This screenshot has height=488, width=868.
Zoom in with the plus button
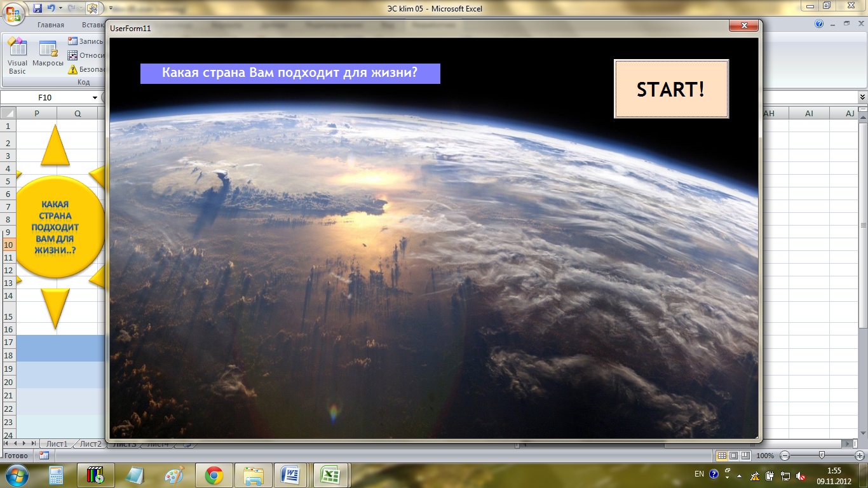coord(860,456)
